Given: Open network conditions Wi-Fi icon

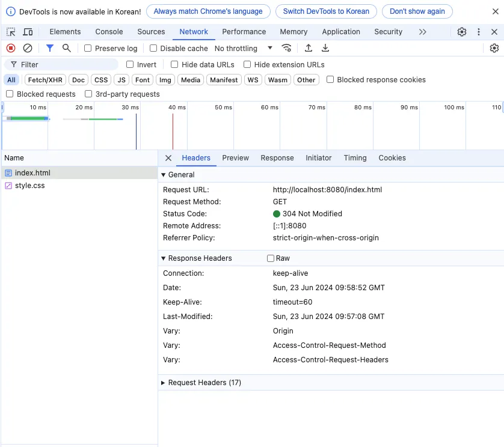Looking at the screenshot, I should pos(287,48).
